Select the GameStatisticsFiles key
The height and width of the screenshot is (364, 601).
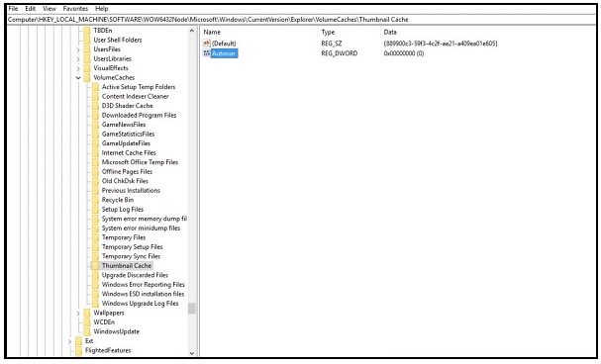pyautogui.click(x=128, y=134)
